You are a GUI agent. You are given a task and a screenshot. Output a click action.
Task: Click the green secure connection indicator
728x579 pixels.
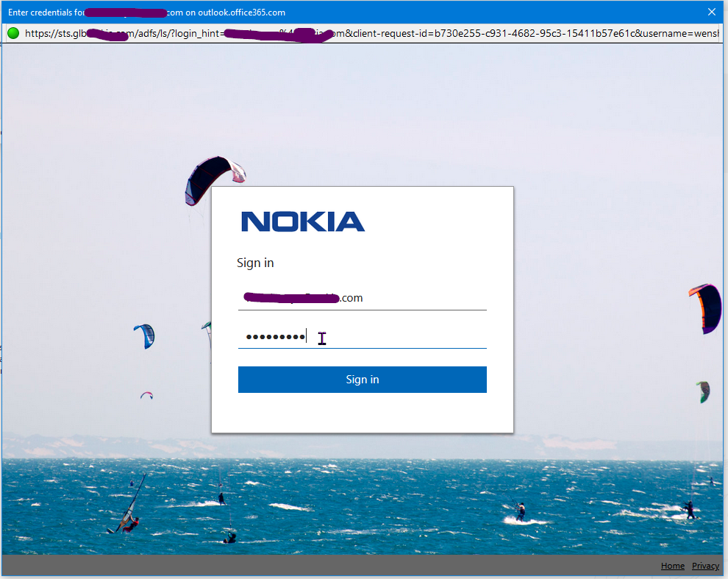(13, 33)
